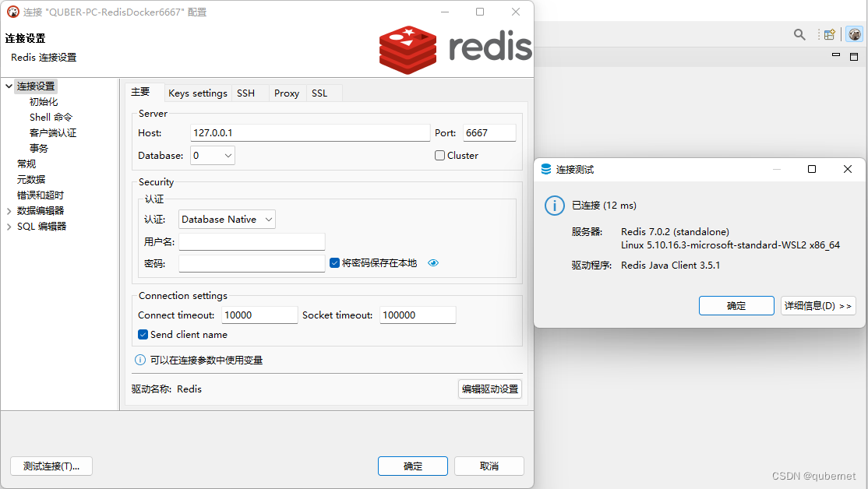Expand 详细信息(D) in connection test dialog
Image resolution: width=868 pixels, height=489 pixels.
click(818, 305)
